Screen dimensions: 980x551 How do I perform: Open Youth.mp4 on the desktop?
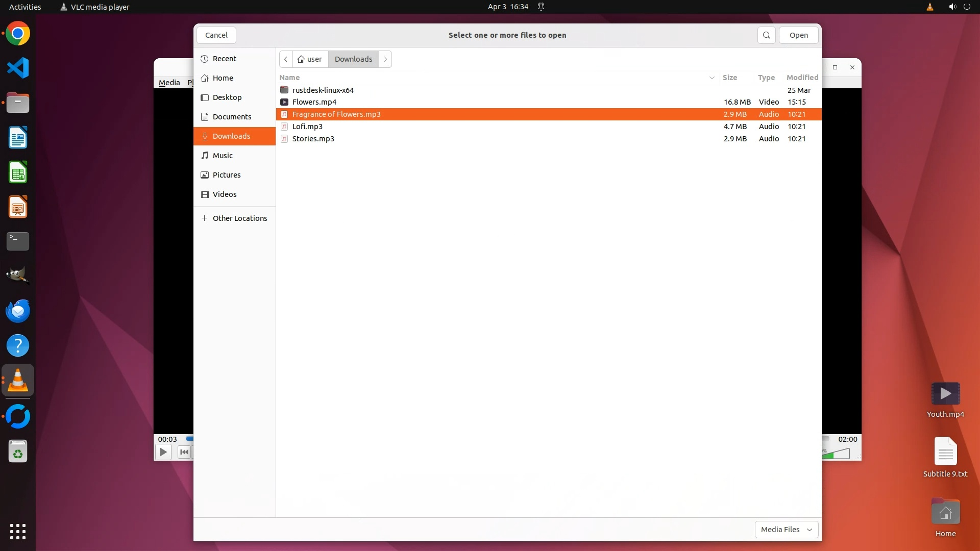(945, 394)
